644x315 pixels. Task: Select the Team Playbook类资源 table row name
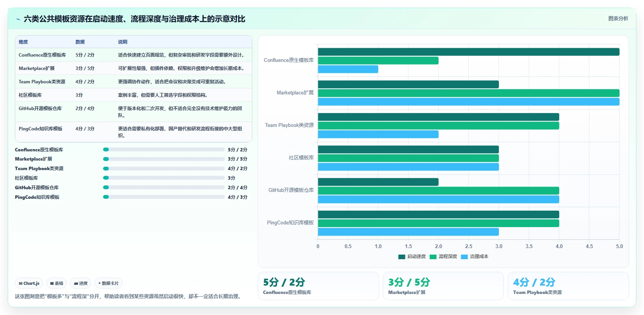42,82
